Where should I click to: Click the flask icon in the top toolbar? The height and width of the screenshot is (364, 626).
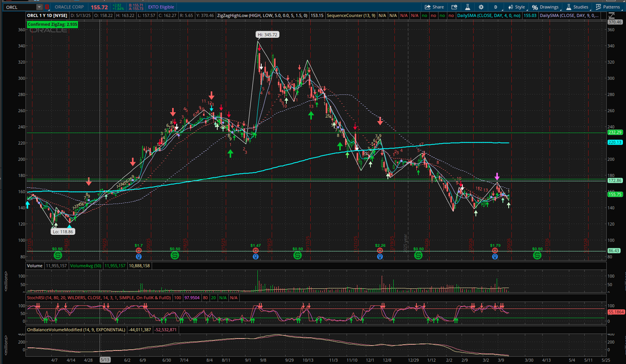point(467,7)
